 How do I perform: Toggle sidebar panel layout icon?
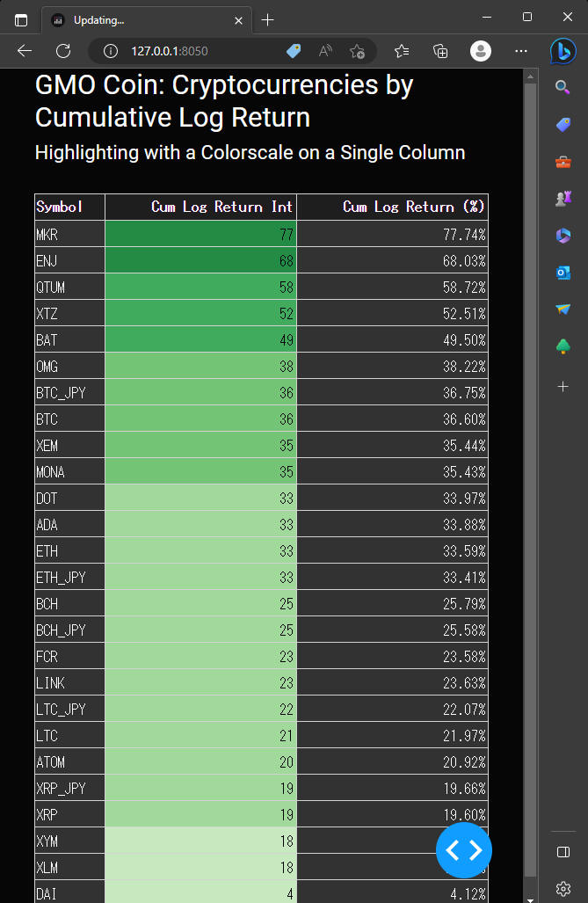coord(563,852)
